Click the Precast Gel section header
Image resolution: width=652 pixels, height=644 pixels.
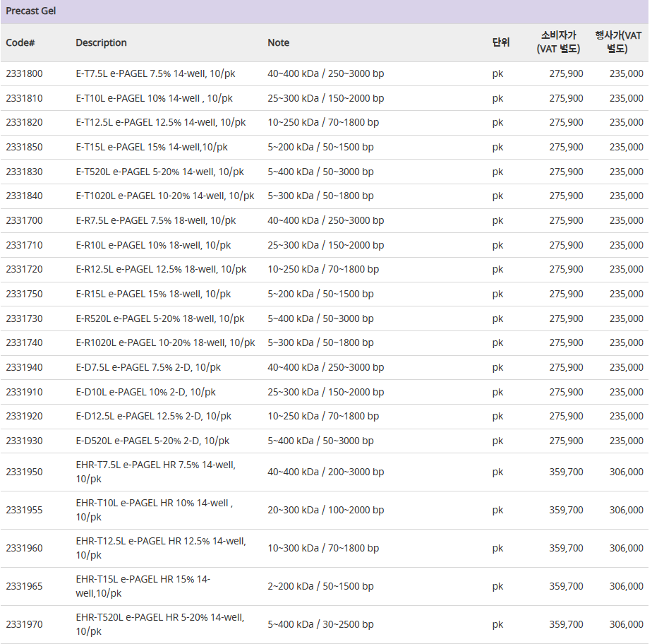coord(31,11)
